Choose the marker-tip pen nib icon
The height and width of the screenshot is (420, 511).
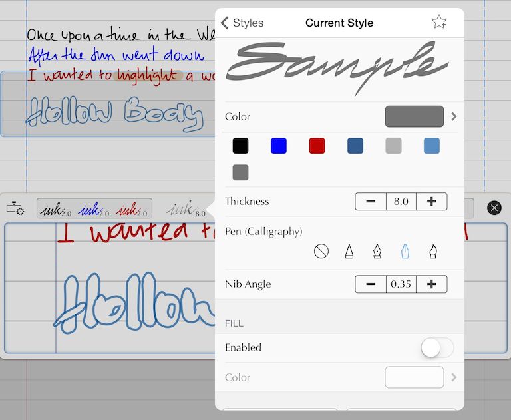tap(349, 252)
